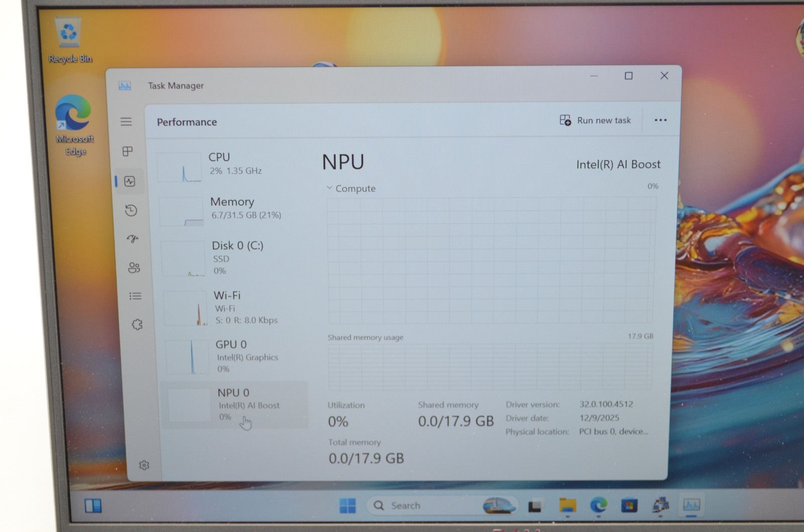Close the Task Manager window
The width and height of the screenshot is (804, 532).
coord(664,75)
